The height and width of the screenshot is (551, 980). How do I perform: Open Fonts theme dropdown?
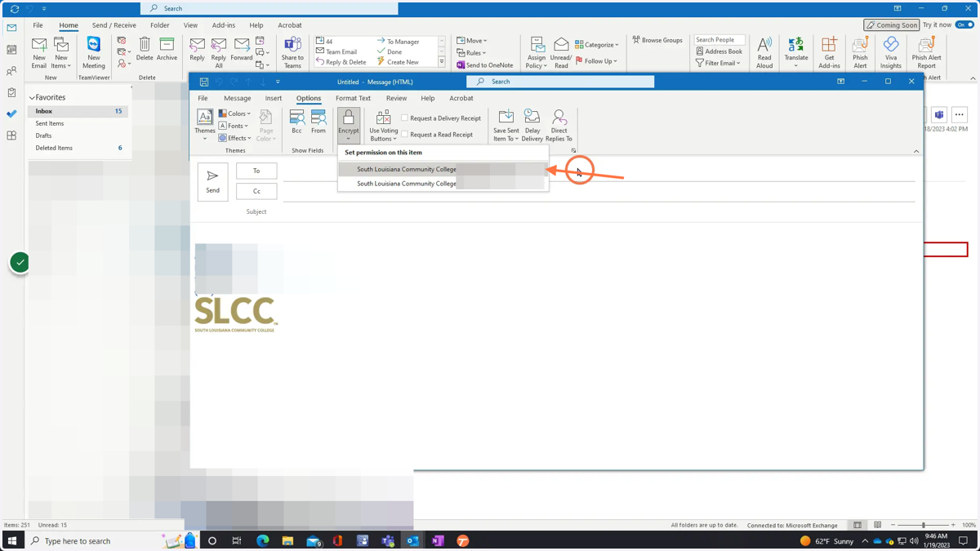click(x=234, y=126)
